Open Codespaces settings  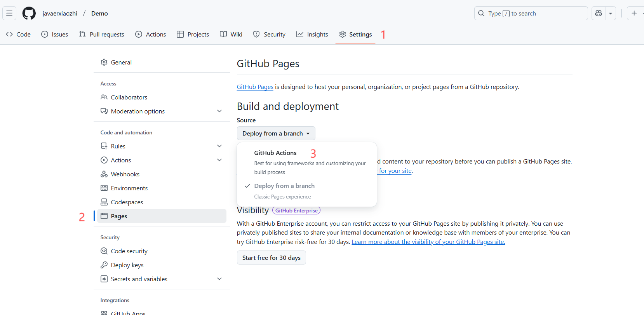click(162, 202)
